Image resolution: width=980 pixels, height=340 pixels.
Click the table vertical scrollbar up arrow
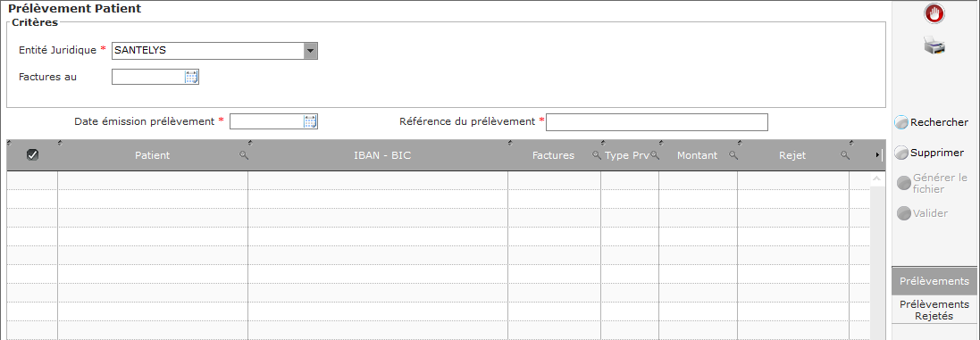(876, 178)
